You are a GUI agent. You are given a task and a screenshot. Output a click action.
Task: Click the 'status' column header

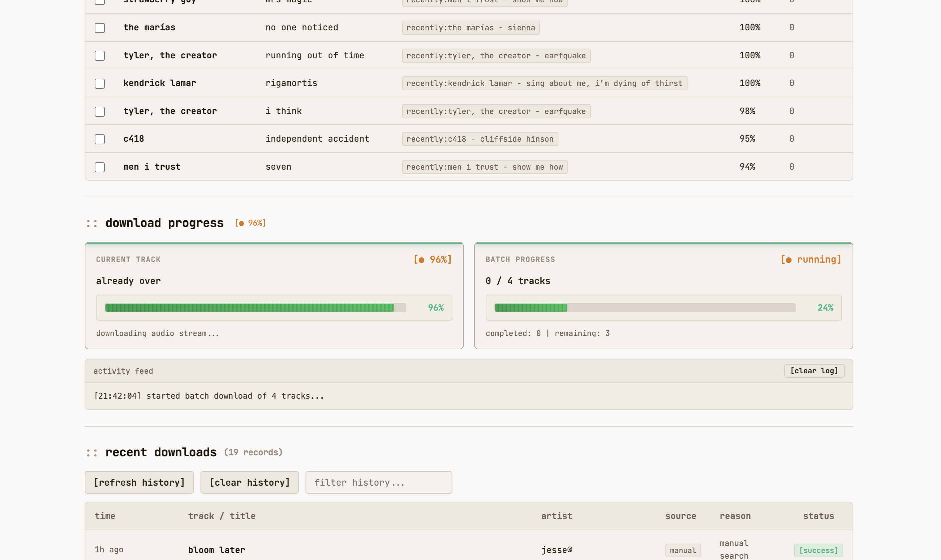[819, 516]
